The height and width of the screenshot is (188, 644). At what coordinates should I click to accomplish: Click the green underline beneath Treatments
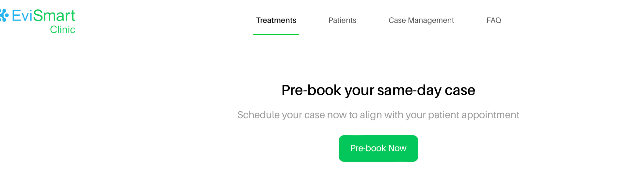tap(276, 34)
